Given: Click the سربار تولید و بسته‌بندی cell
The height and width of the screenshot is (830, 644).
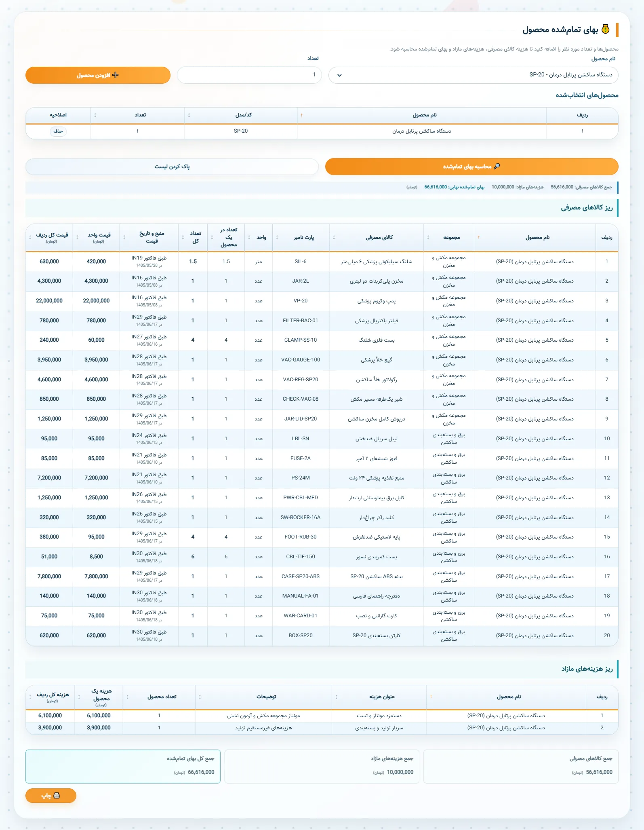Looking at the screenshot, I should tap(379, 728).
